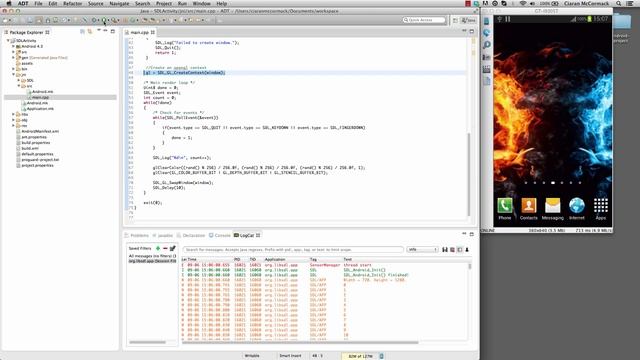Open the Run menu
The image size is (640, 360).
pyautogui.click(x=182, y=3)
